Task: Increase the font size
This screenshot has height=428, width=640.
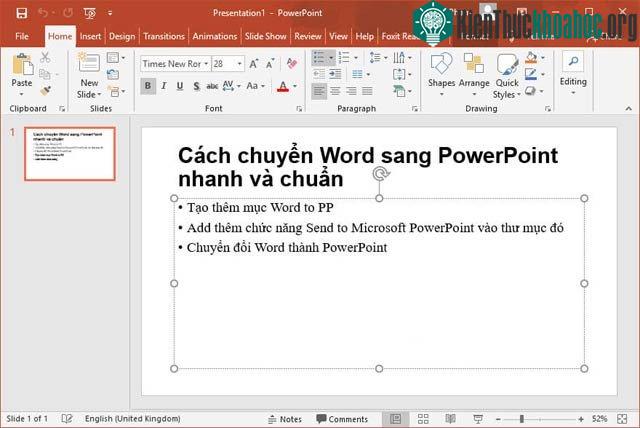Action: tap(253, 64)
